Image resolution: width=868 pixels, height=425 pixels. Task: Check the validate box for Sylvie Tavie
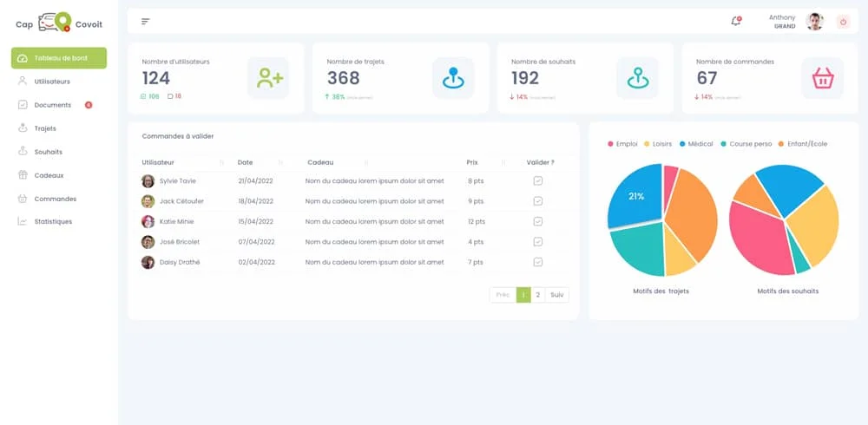pos(537,181)
